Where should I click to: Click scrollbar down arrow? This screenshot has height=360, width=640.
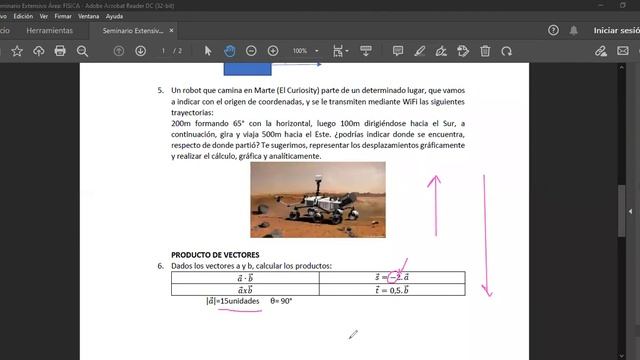(622, 356)
